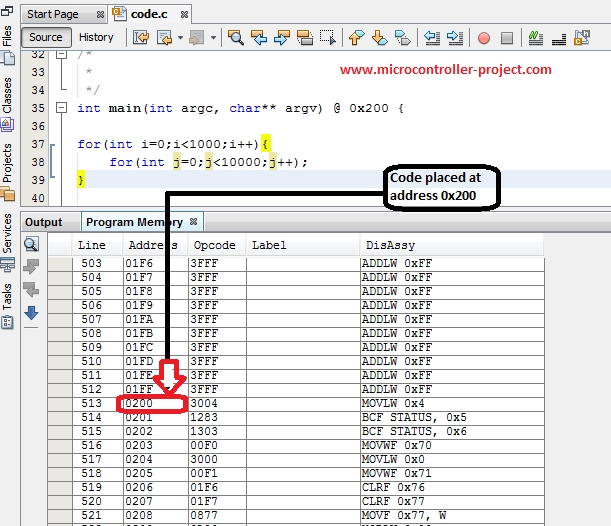Toggle Highlight Search in editor toolbar
This screenshot has width=611, height=526.
click(x=305, y=38)
